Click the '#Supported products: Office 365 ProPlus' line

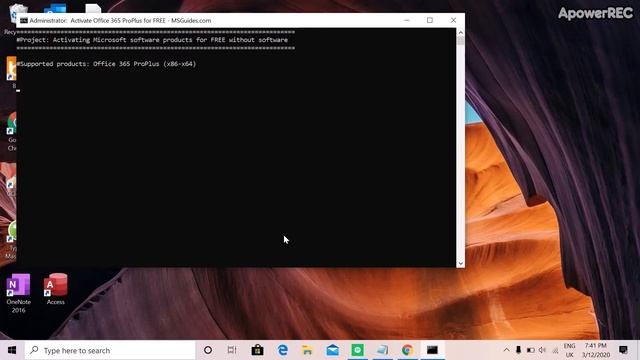[107, 64]
